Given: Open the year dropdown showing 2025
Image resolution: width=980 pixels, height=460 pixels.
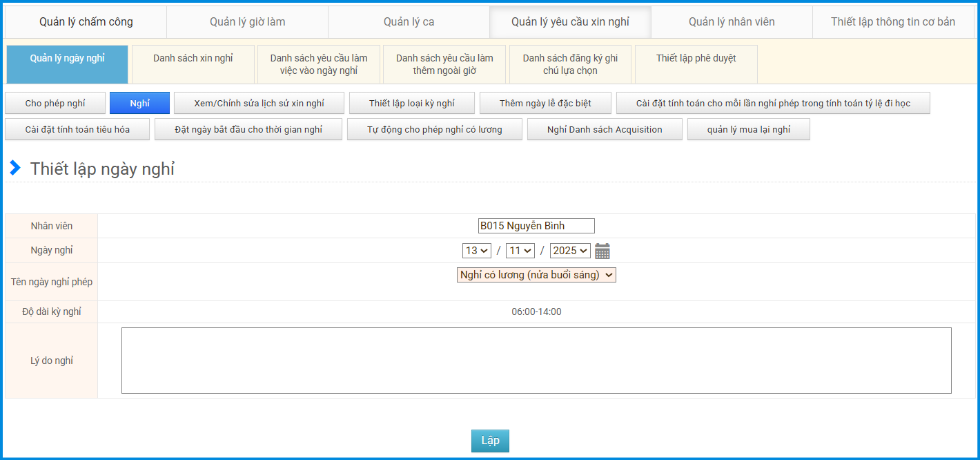Looking at the screenshot, I should 570,251.
